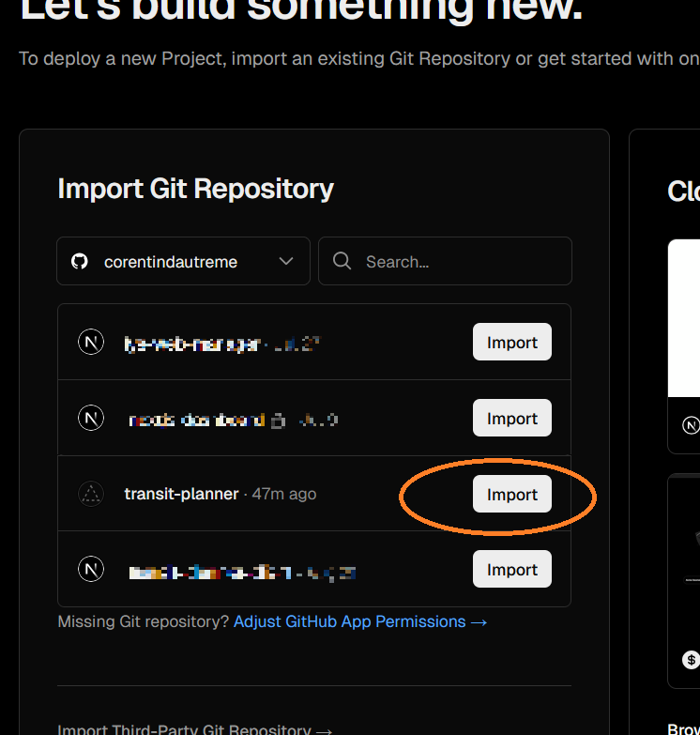Viewport: 700px width, 735px height.
Task: Import the transit-planner repository
Action: [x=512, y=494]
